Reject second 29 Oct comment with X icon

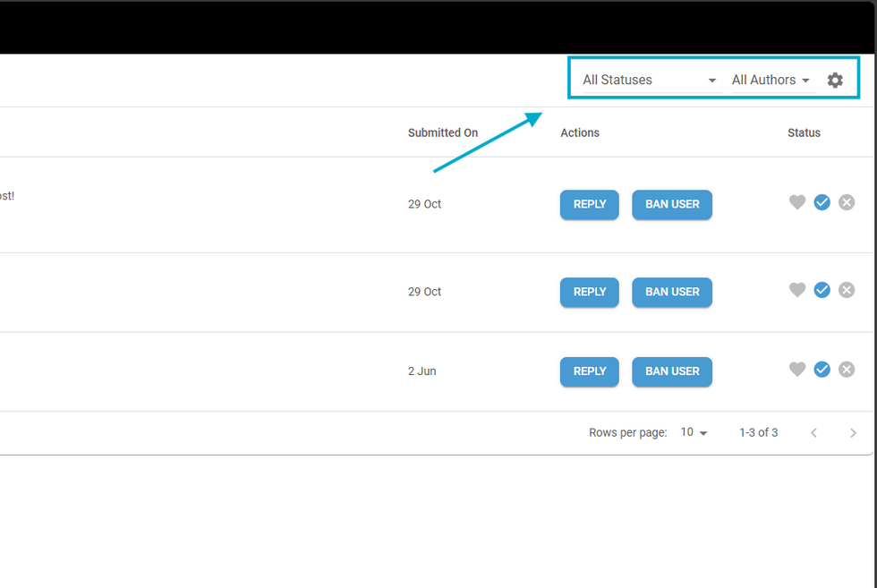[x=847, y=290]
